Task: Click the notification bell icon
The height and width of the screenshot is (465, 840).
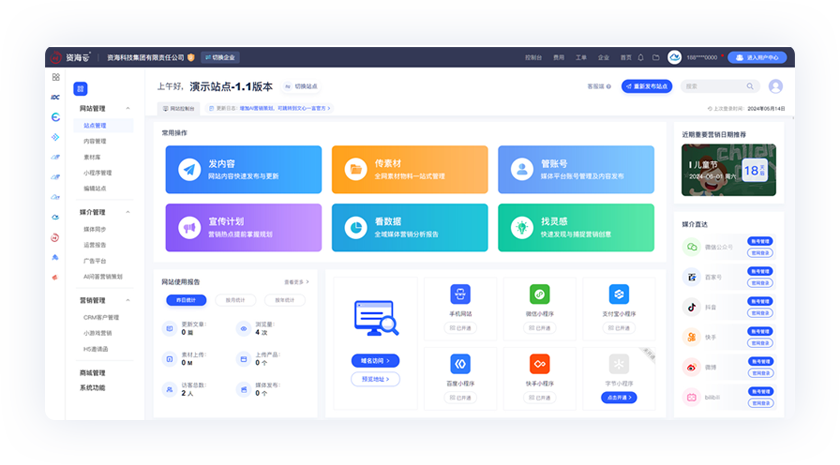Action: pyautogui.click(x=643, y=58)
